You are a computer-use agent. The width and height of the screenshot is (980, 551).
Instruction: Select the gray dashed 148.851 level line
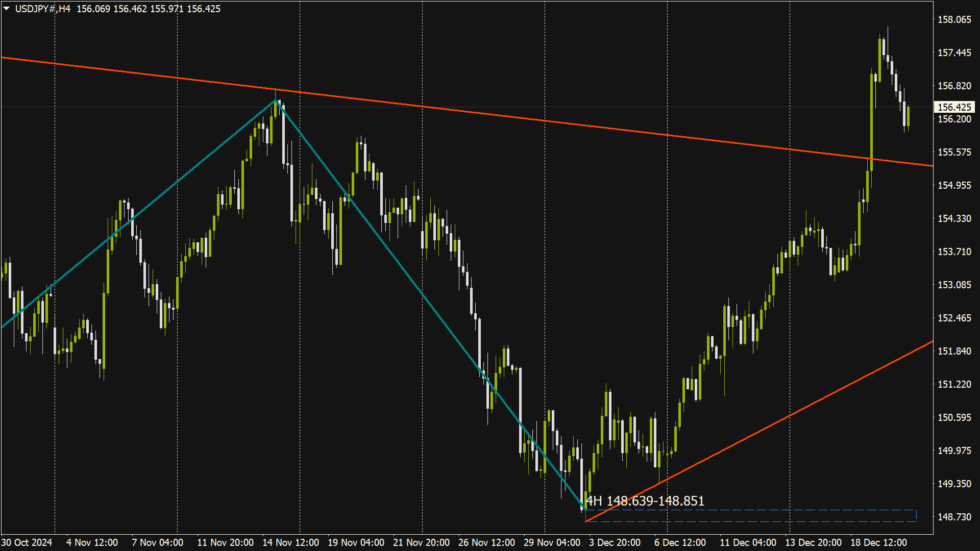click(x=751, y=510)
